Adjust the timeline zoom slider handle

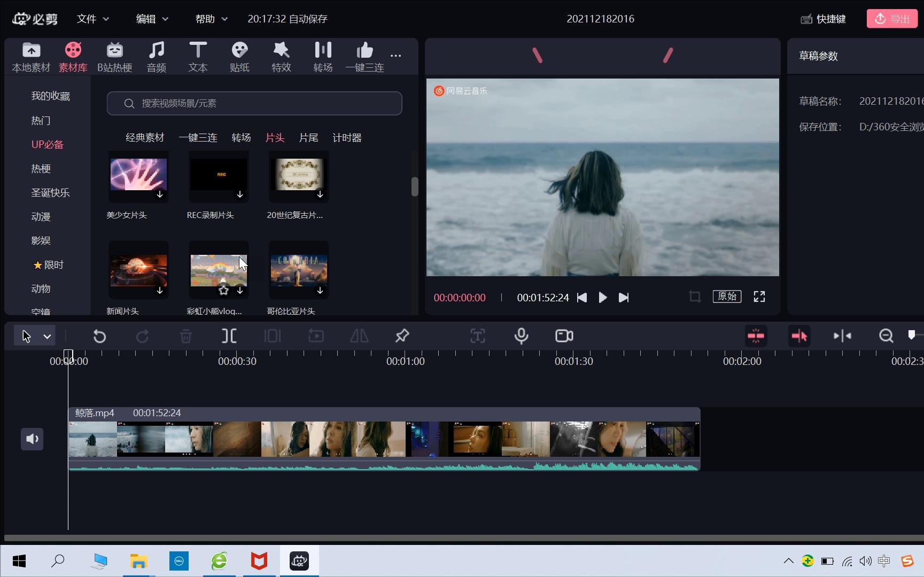(x=912, y=335)
